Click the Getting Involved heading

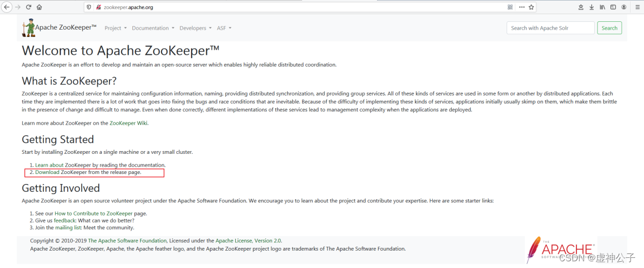tap(61, 189)
